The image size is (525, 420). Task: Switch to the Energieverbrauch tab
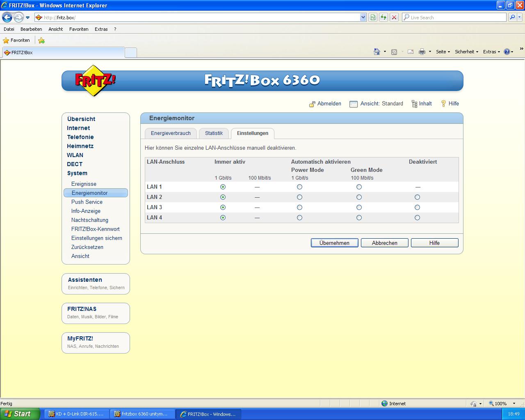tap(171, 133)
